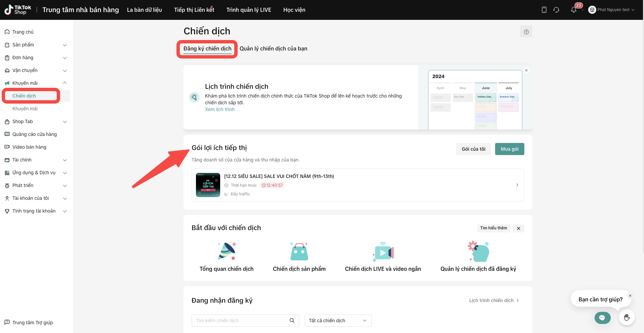Expand the Phát triển sidebar section
This screenshot has width=644, height=333.
(x=65, y=186)
